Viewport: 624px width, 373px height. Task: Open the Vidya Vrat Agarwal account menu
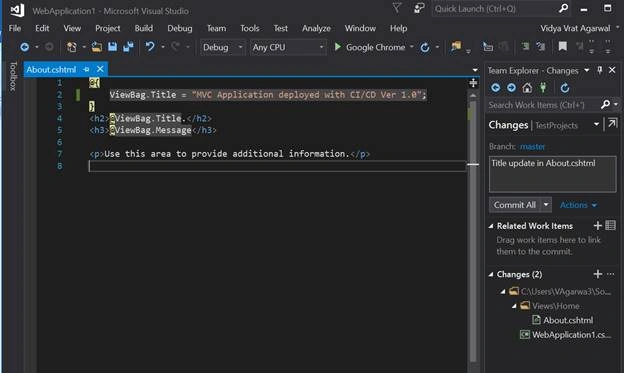tap(575, 28)
